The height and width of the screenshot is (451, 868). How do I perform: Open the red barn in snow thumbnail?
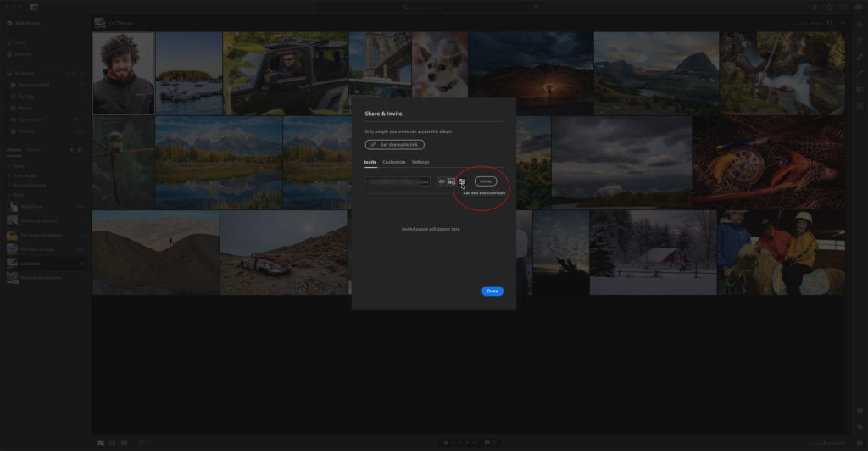(x=654, y=253)
